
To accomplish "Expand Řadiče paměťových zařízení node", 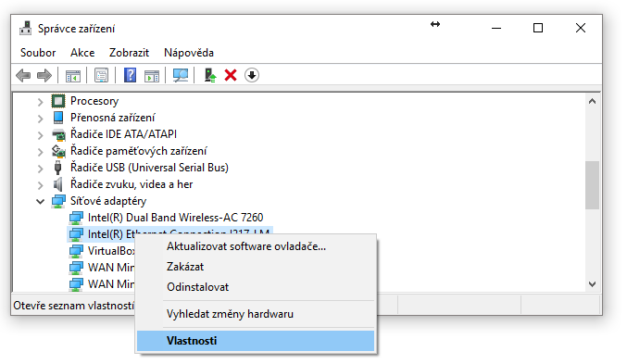I will click(40, 152).
